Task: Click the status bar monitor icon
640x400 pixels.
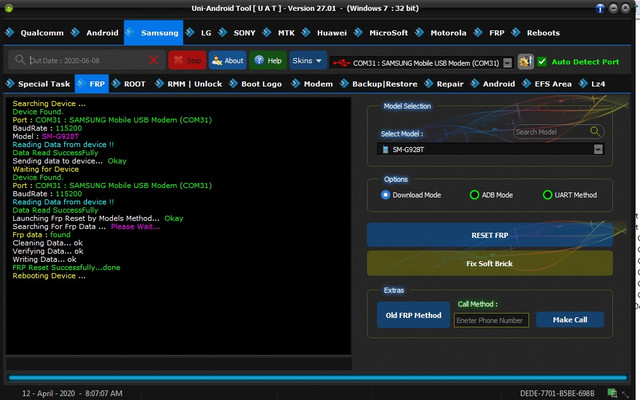Action: tap(612, 393)
